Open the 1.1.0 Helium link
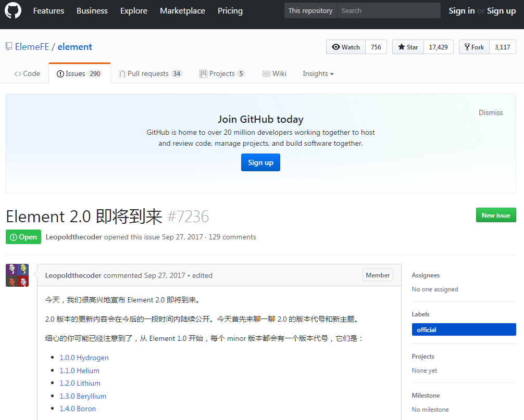The height and width of the screenshot is (420, 524). (80, 371)
